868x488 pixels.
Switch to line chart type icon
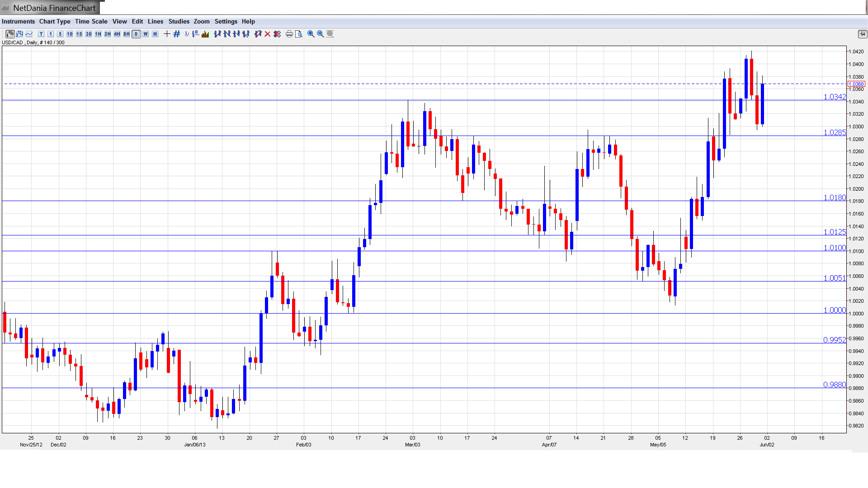(29, 34)
